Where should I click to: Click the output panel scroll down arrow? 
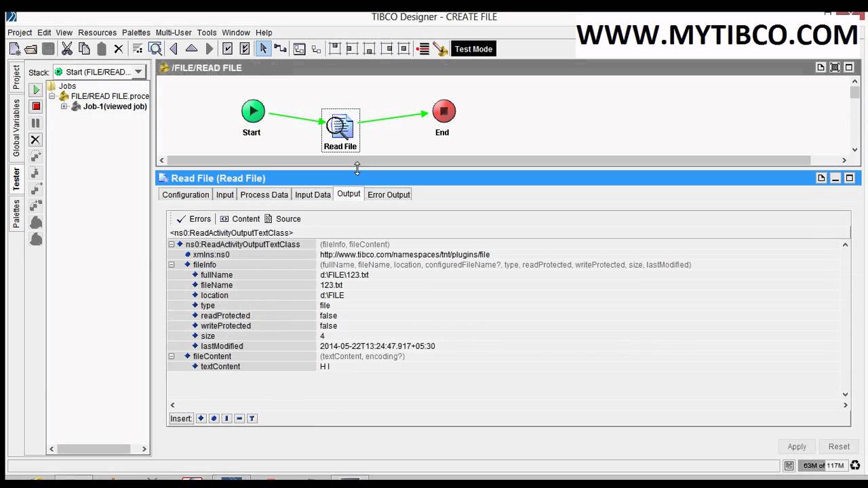[845, 394]
